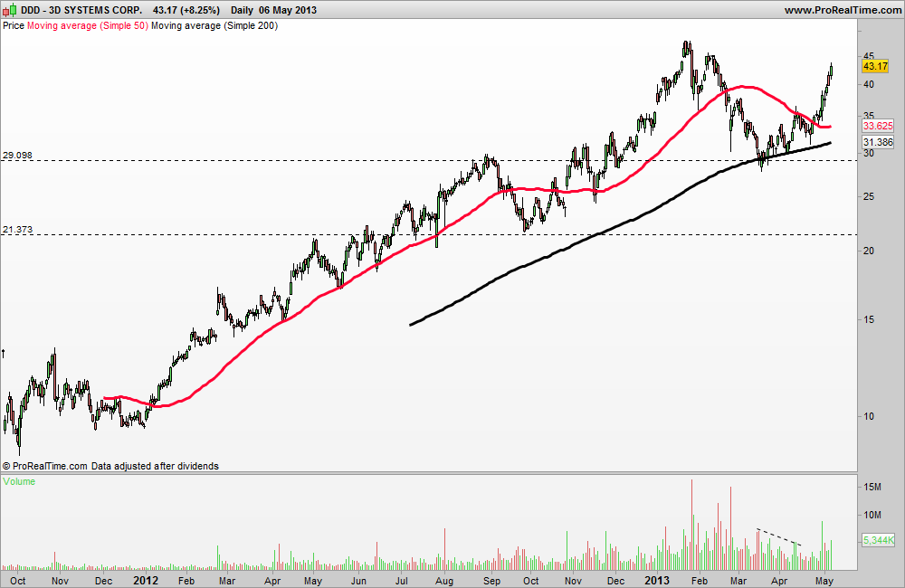This screenshot has height=588, width=905.
Task: Click the 10M volume axis label
Action: pos(872,515)
